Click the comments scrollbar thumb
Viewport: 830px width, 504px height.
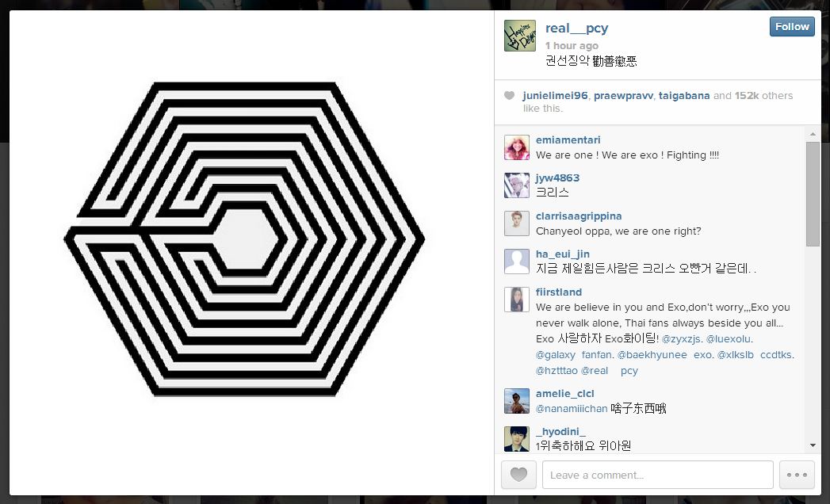pyautogui.click(x=813, y=194)
